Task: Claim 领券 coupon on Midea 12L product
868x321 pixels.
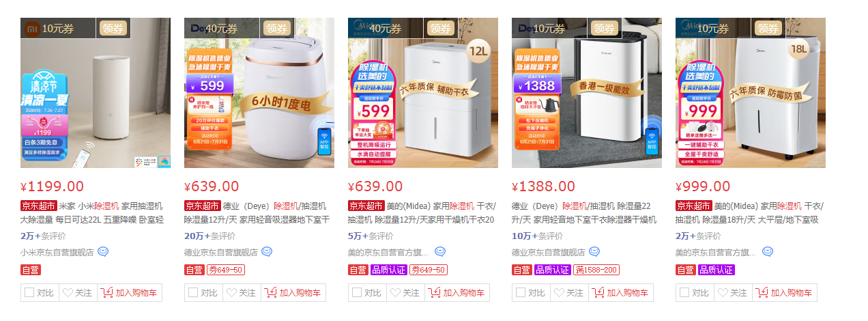Action: click(441, 29)
